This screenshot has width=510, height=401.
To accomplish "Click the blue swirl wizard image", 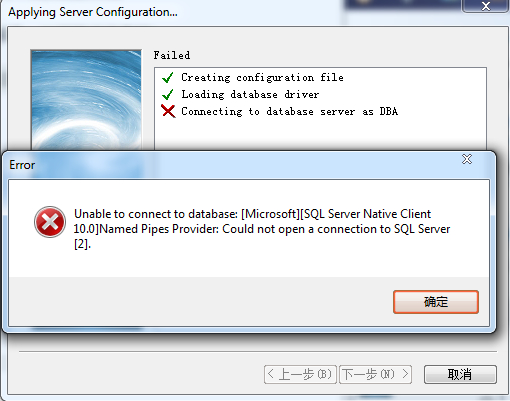I will tap(86, 100).
